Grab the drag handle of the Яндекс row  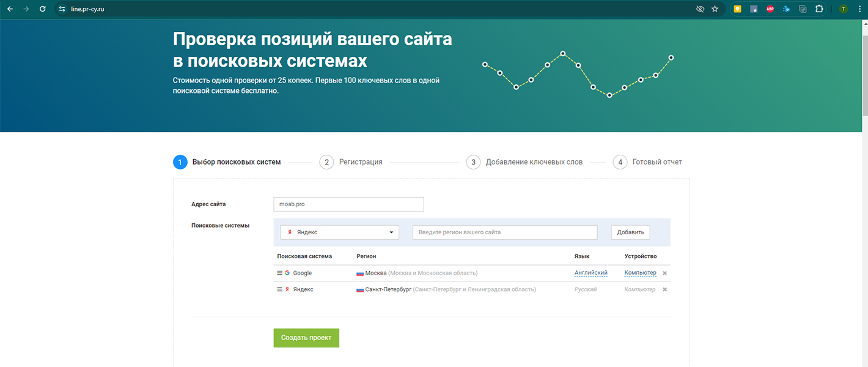pos(279,289)
